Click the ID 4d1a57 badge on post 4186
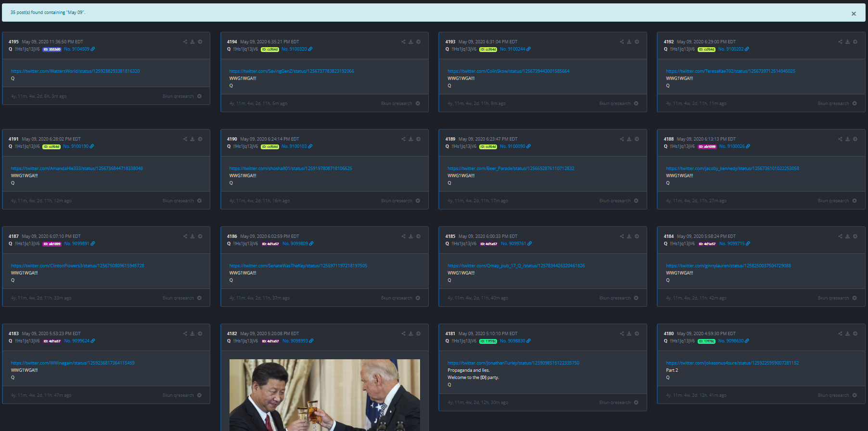Viewport: 868px width, 431px height. [x=270, y=244]
